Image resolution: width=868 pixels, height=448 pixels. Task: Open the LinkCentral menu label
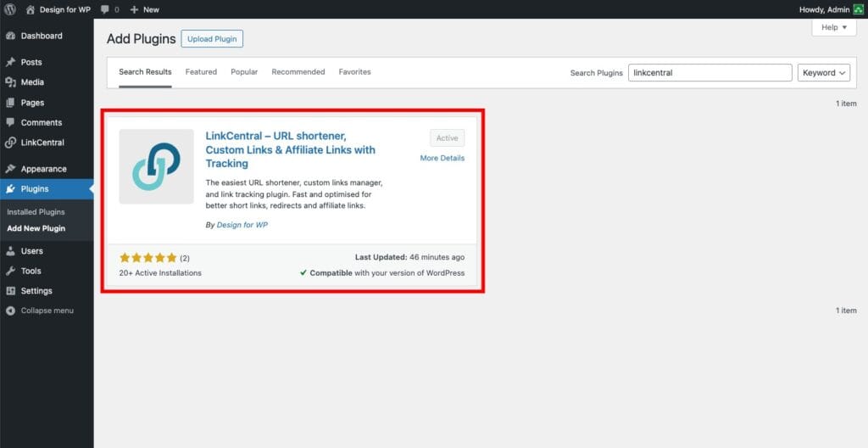(x=42, y=143)
